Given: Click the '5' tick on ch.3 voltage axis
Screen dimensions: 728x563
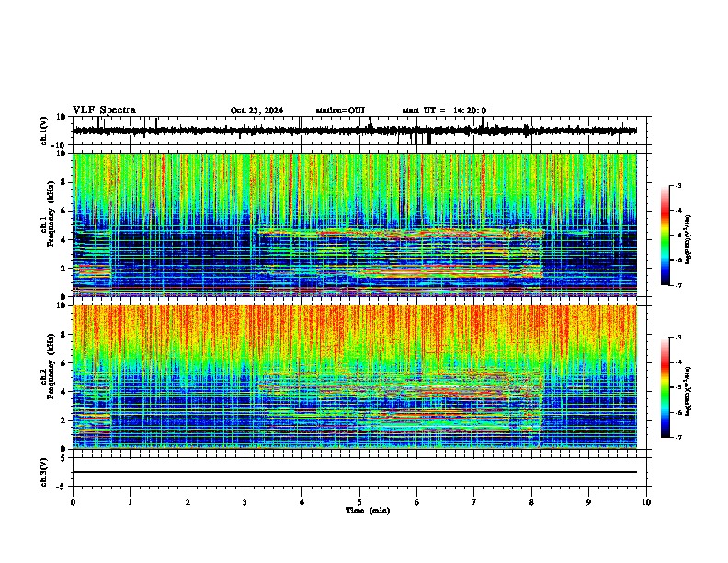Looking at the screenshot, I should tap(64, 457).
